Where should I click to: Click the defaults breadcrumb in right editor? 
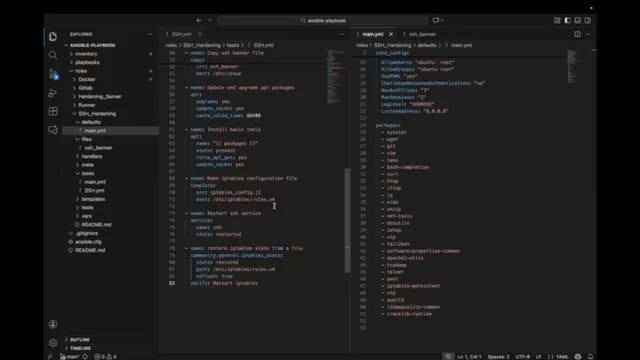[427, 45]
